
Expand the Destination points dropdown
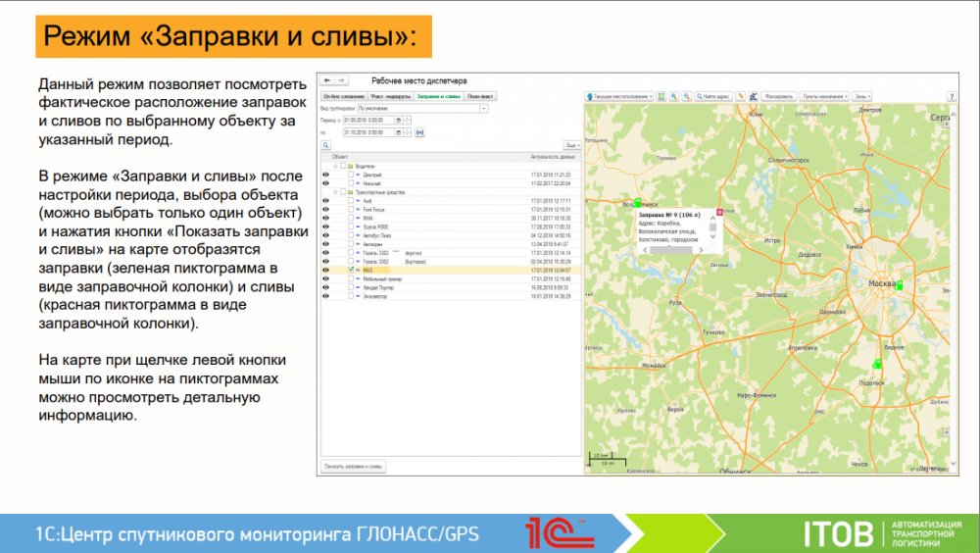tap(823, 97)
